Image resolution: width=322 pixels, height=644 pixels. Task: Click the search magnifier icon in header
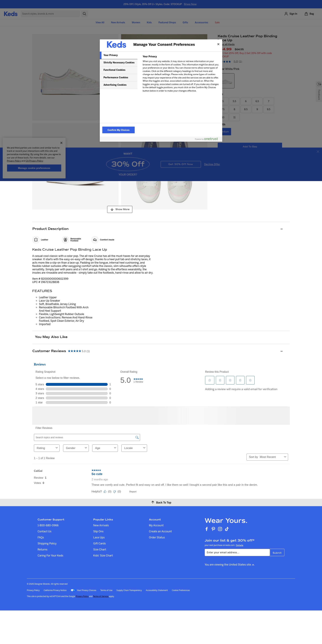[x=85, y=14]
